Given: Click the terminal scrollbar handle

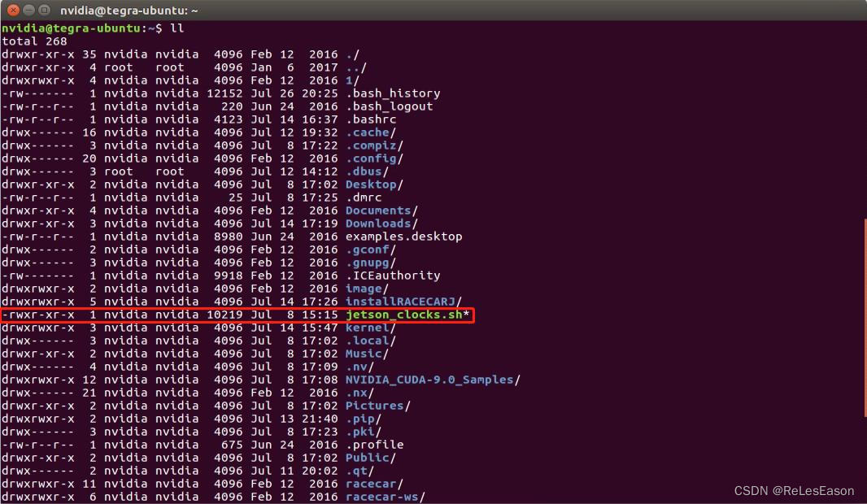Looking at the screenshot, I should pos(865,318).
